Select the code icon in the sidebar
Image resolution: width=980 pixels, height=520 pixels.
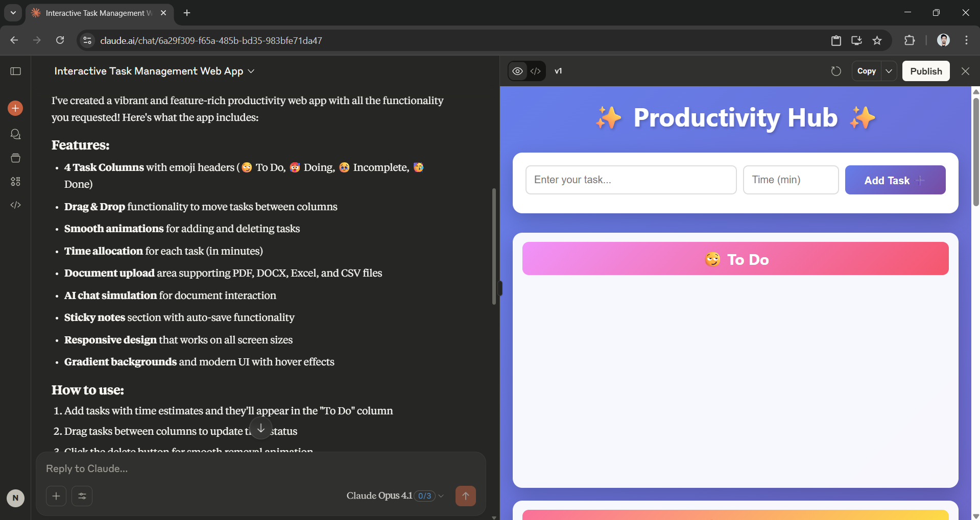click(x=16, y=205)
